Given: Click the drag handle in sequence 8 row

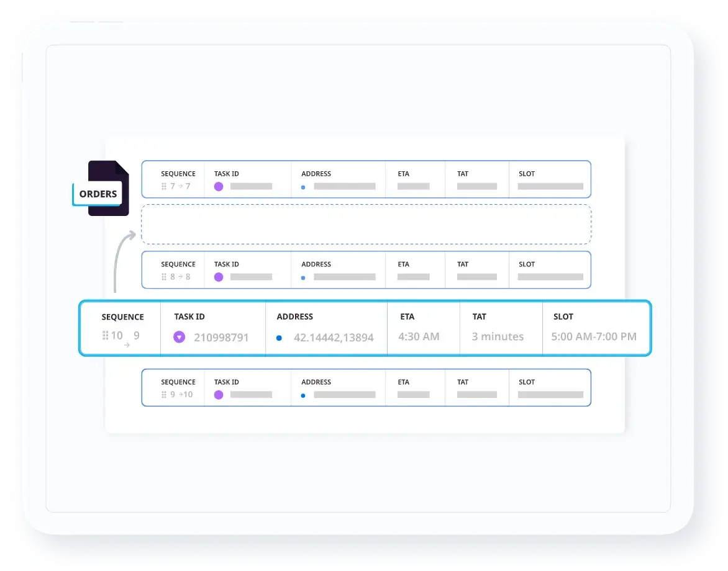Looking at the screenshot, I should [164, 277].
